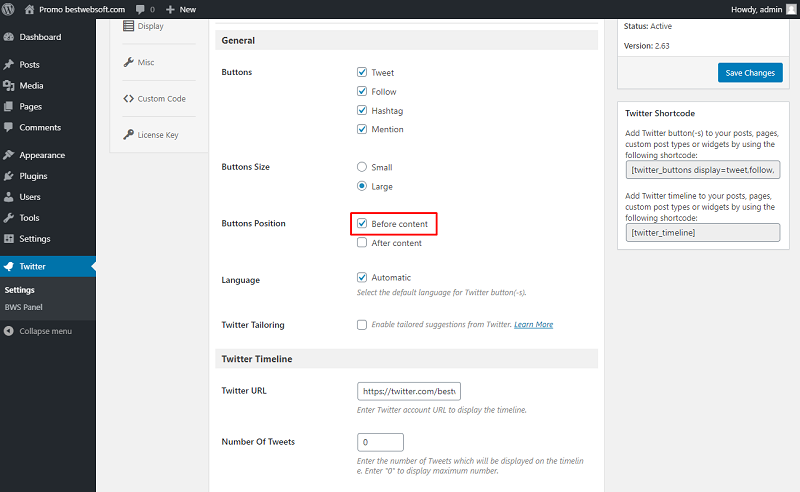Click the Users person icon
The width and height of the screenshot is (800, 492).
pos(9,196)
